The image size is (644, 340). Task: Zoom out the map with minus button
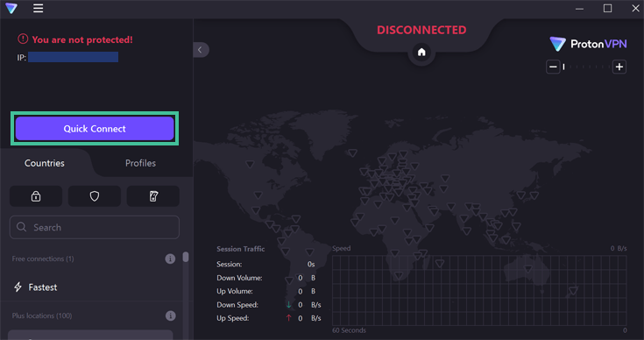click(553, 67)
